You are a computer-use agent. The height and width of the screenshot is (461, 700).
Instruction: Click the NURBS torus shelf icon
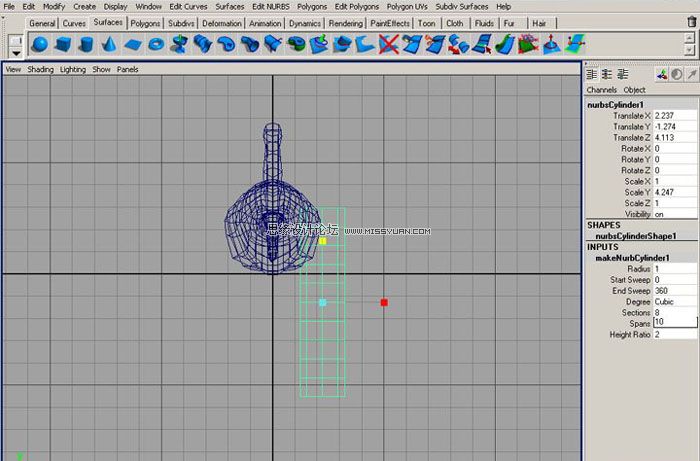pos(155,43)
